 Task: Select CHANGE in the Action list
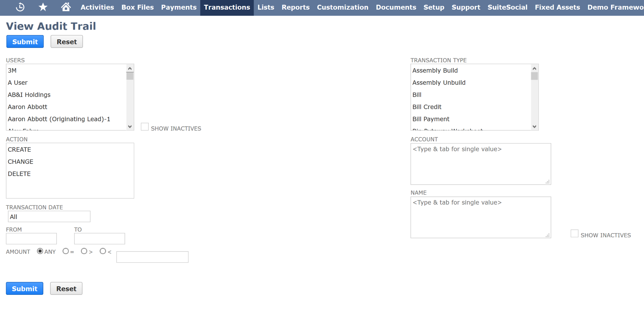[70, 162]
